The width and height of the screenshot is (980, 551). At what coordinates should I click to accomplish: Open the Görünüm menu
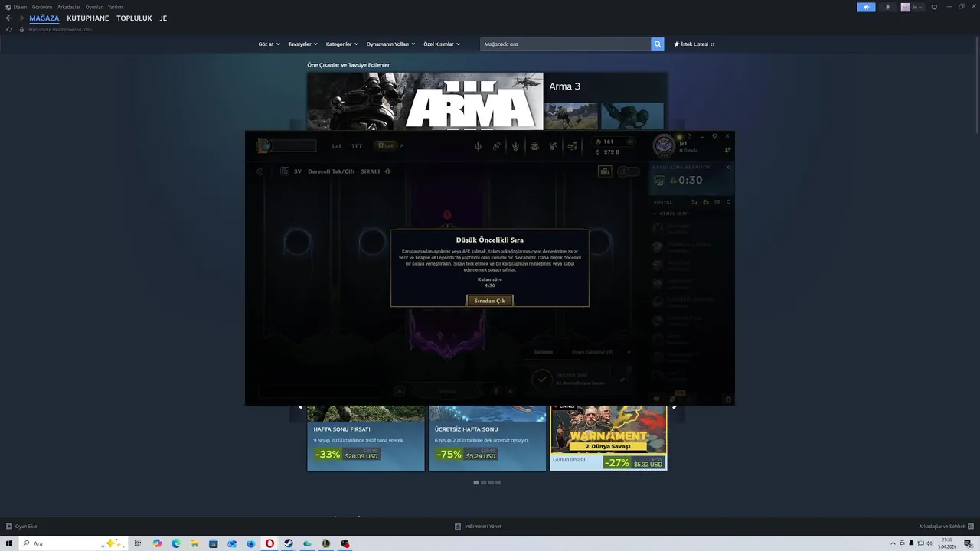(42, 7)
